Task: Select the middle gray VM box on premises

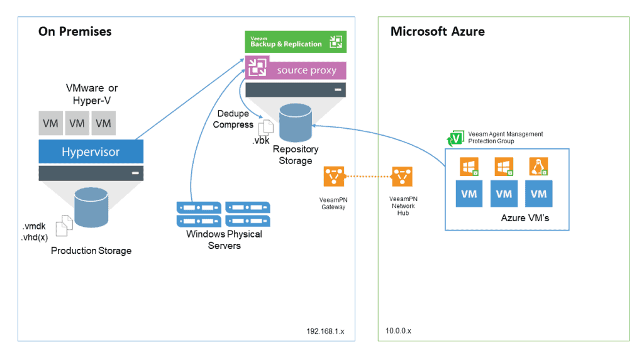Action: 77,123
